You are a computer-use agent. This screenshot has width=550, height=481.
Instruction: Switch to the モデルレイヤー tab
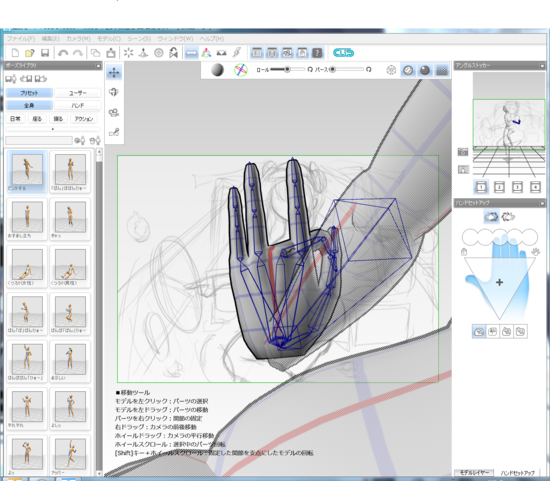(474, 473)
